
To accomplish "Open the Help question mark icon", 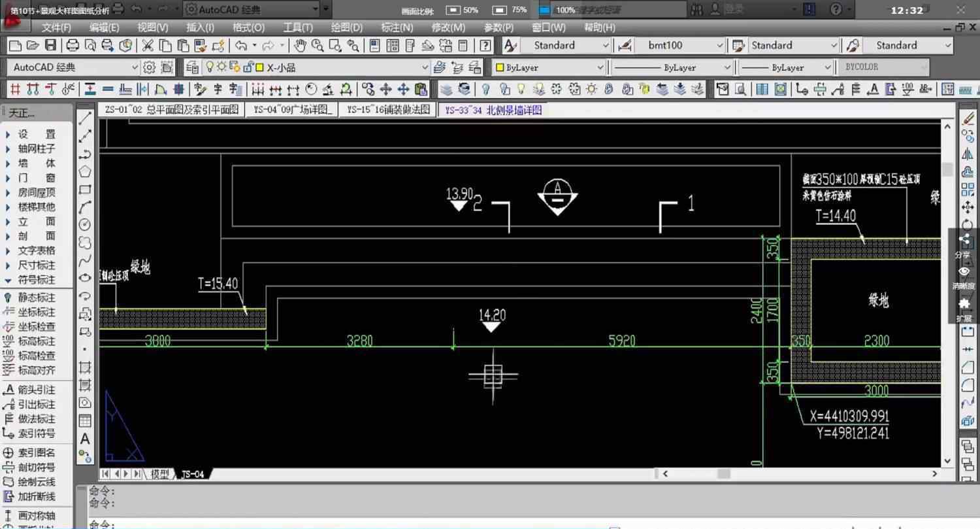I will click(485, 46).
